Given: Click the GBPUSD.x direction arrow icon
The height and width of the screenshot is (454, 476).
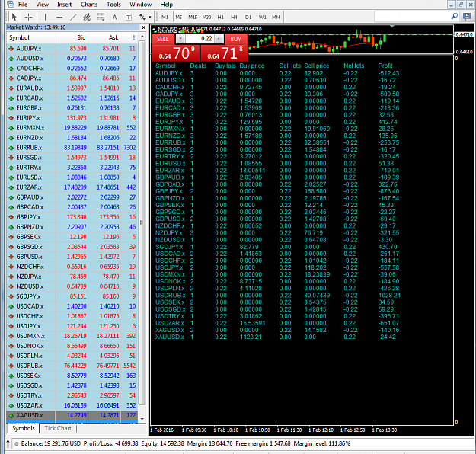Looking at the screenshot, I should (x=11, y=257).
